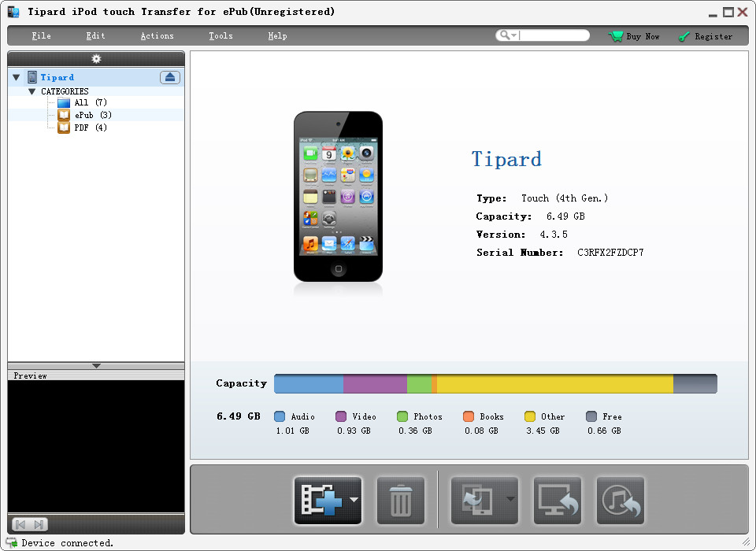Click the Buy Now button
This screenshot has height=551, width=756.
tap(634, 35)
